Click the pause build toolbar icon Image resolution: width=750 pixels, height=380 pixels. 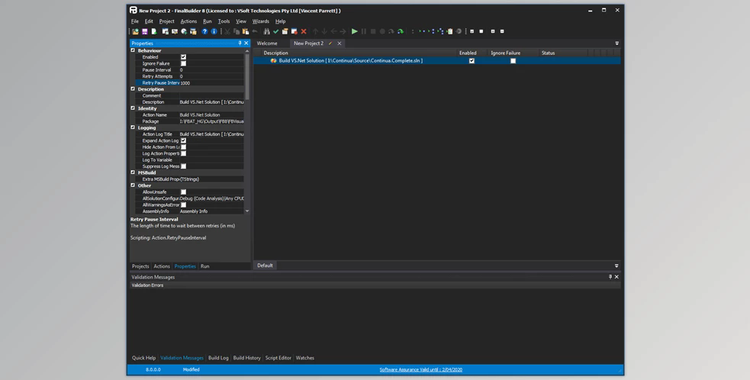pos(364,32)
